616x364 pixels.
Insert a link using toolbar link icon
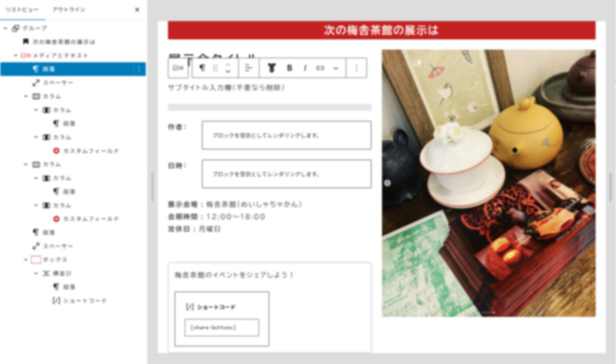pyautogui.click(x=320, y=68)
